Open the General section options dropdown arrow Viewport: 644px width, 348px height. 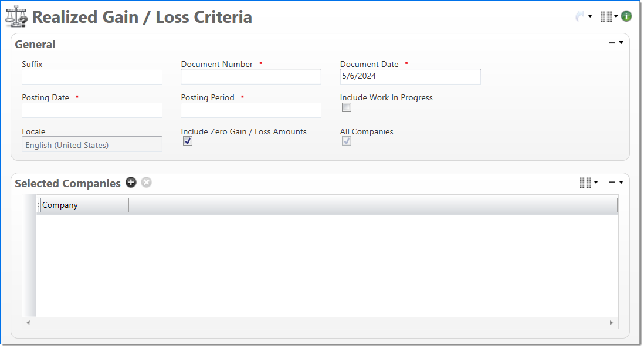point(621,43)
